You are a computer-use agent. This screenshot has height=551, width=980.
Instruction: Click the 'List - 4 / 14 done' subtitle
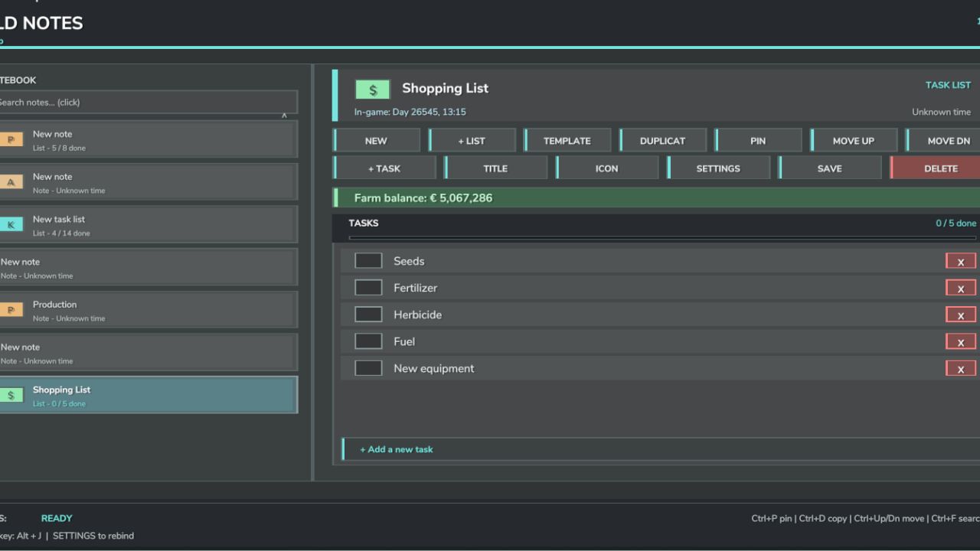61,233
